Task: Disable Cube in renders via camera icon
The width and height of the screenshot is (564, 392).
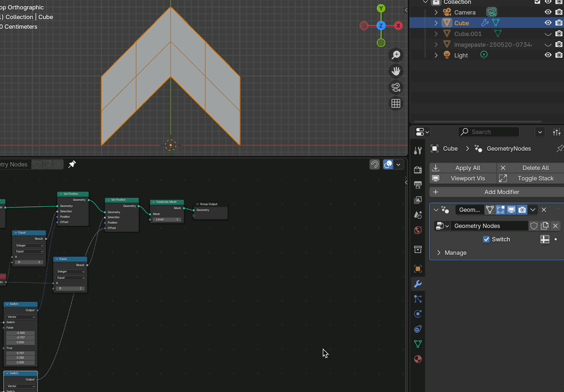Action: (559, 23)
